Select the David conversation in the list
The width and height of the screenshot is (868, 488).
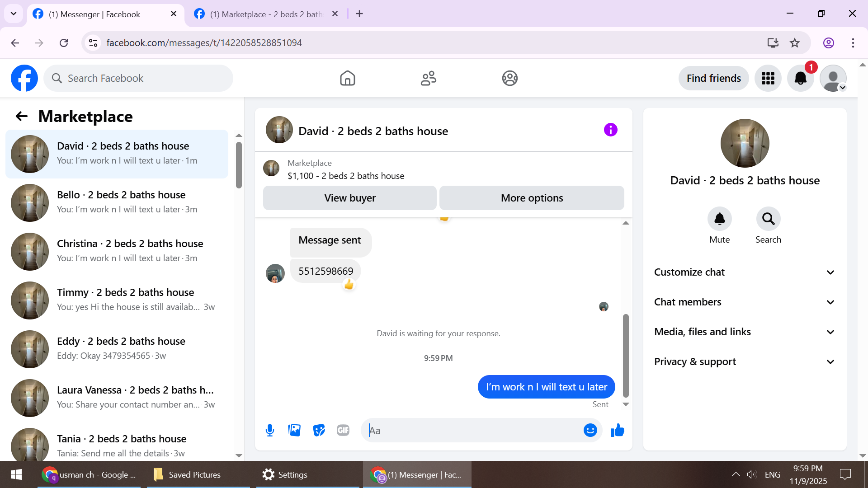[x=117, y=154]
